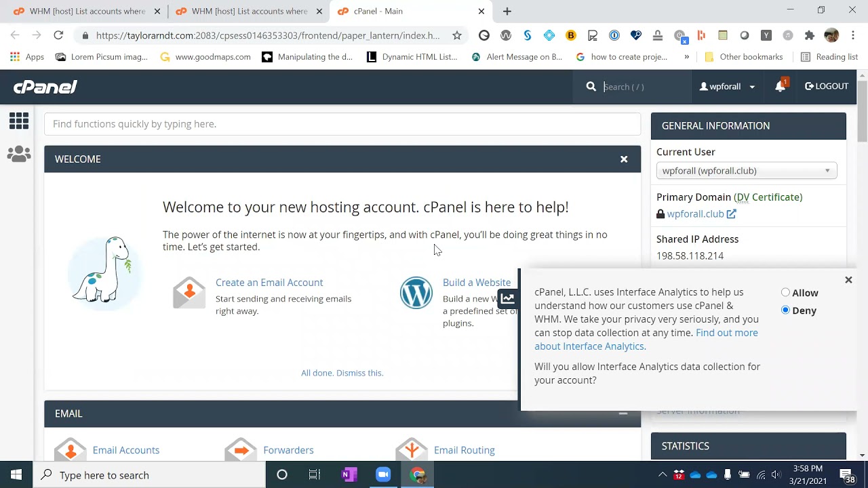Open OneNote from taskbar
The width and height of the screenshot is (868, 488).
(x=349, y=475)
